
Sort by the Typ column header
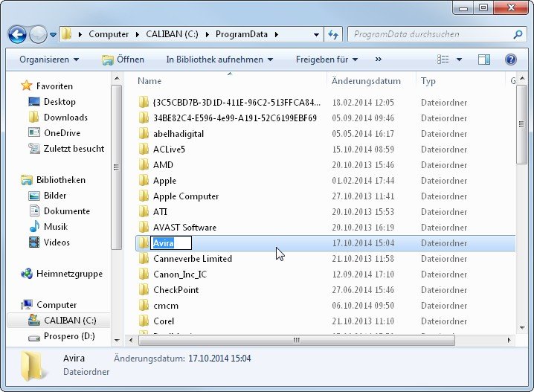[428, 81]
